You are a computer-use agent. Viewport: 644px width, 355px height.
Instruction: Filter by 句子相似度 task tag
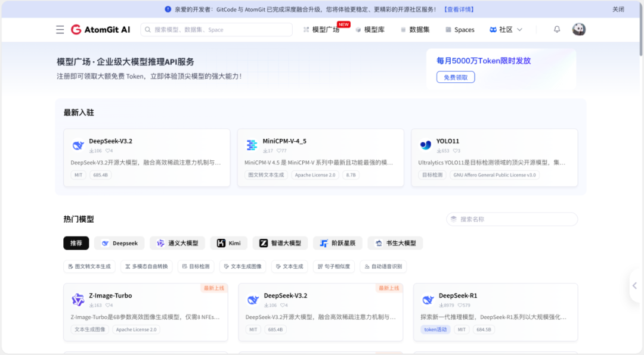334,266
